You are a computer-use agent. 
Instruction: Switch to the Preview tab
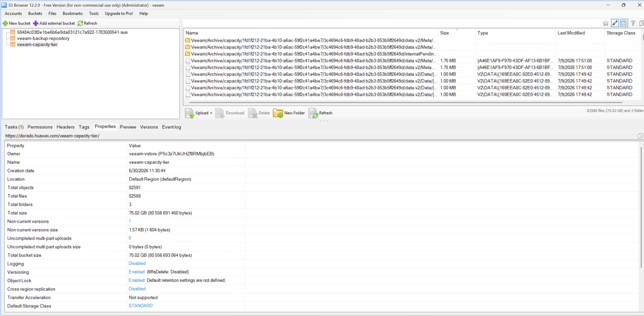(x=128, y=127)
